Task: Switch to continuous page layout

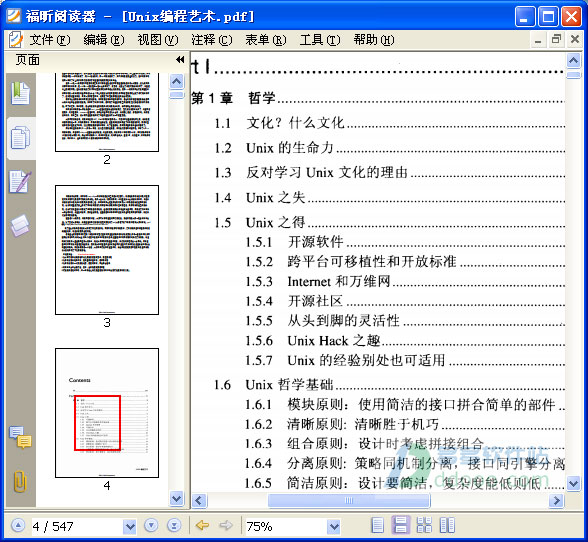Action: tap(400, 525)
